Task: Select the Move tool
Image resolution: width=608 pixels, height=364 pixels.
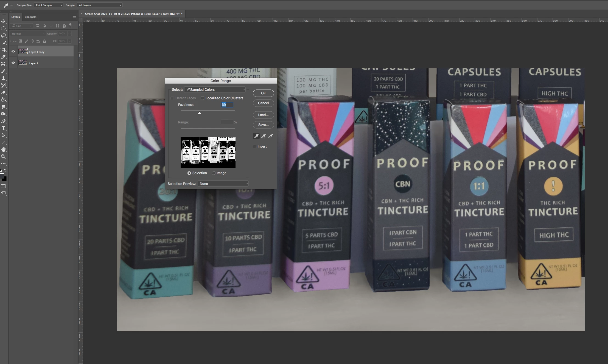Action: coord(3,21)
